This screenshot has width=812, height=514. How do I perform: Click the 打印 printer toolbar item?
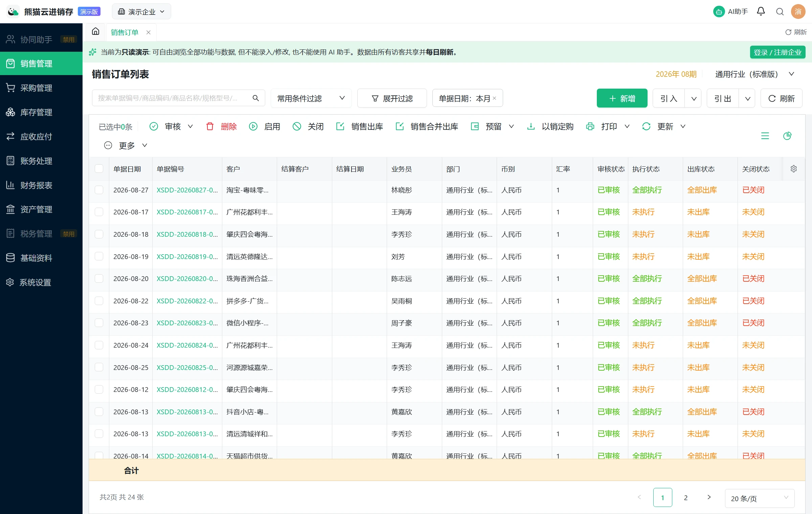pos(608,126)
